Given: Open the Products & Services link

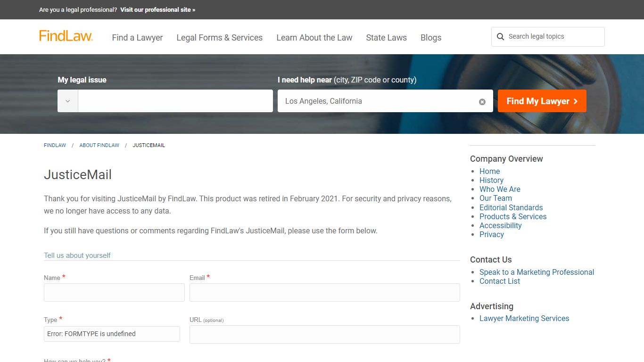Looking at the screenshot, I should click(513, 216).
